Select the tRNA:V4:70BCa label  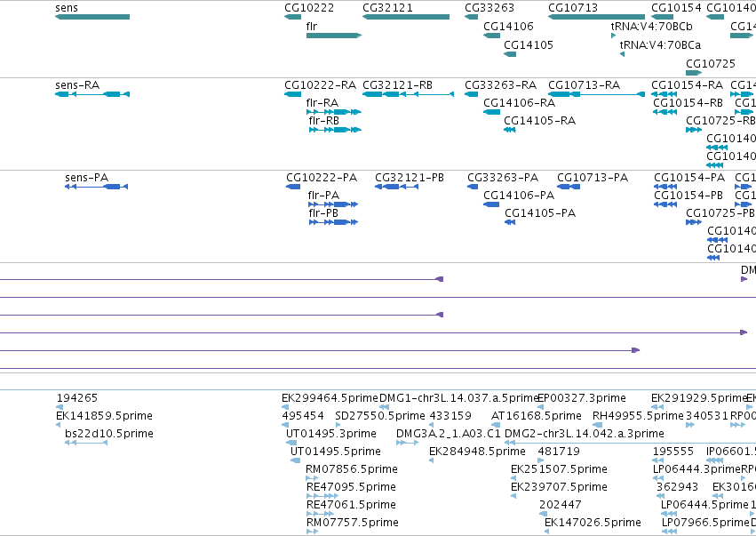coord(660,44)
